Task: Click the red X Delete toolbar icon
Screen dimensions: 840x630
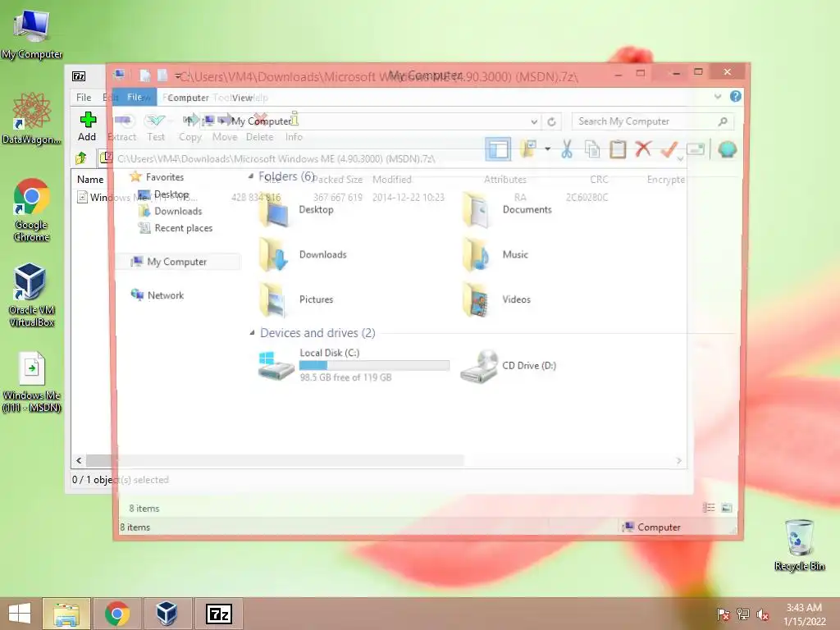Action: point(643,149)
